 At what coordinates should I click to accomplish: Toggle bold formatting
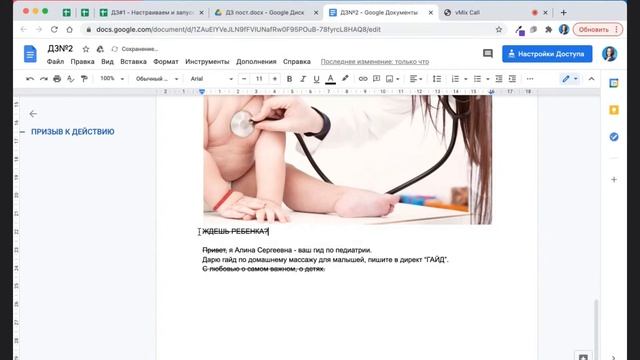pyautogui.click(x=289, y=79)
